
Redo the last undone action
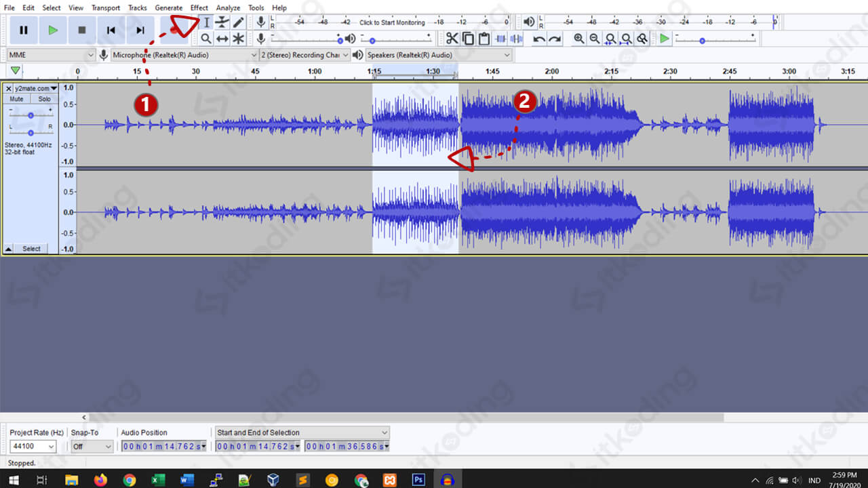[x=555, y=39]
